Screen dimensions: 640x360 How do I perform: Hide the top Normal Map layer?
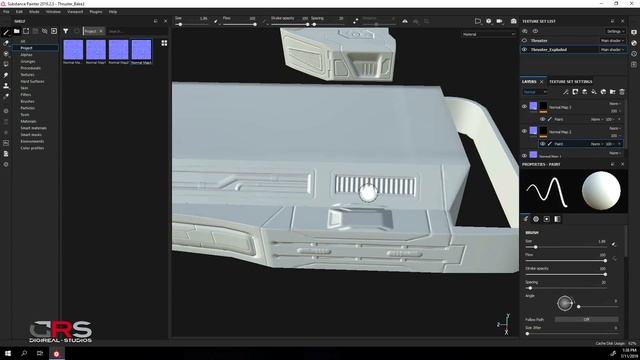click(x=524, y=107)
